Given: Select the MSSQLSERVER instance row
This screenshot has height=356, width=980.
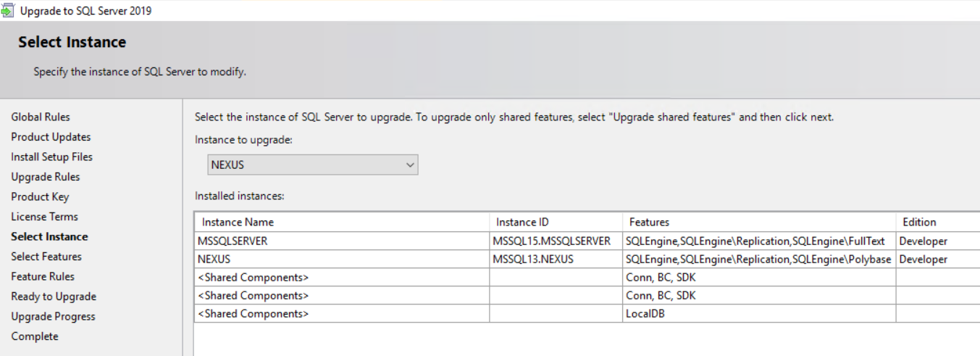Looking at the screenshot, I should pos(587,241).
